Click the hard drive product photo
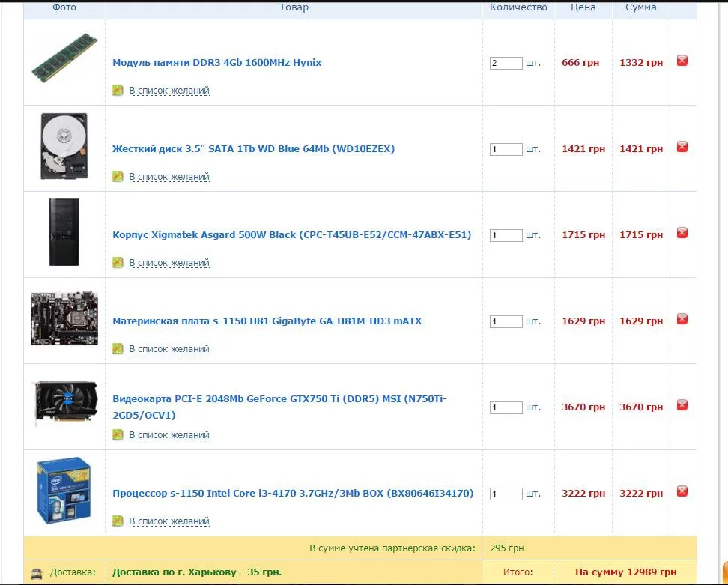The height and width of the screenshot is (585, 728). (x=64, y=146)
